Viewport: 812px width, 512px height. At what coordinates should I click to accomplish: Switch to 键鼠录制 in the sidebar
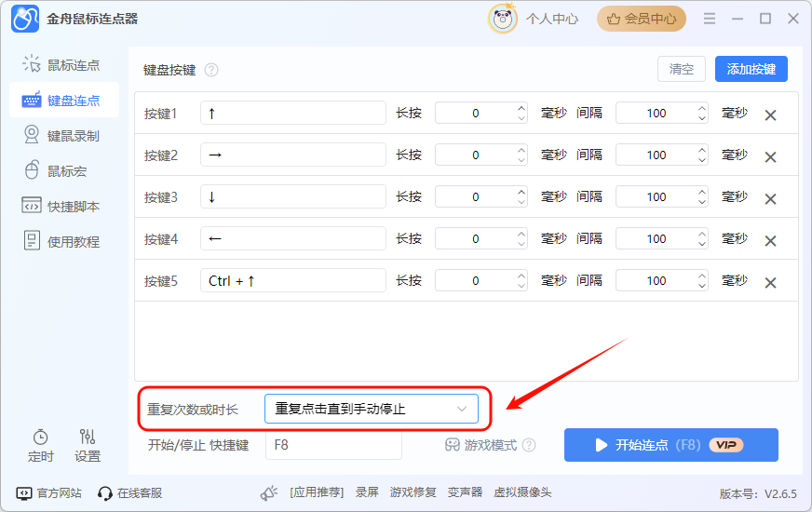61,136
